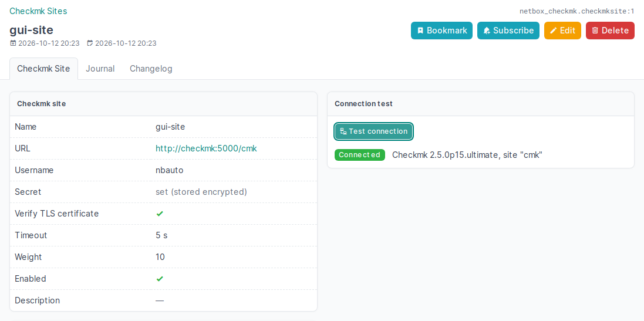This screenshot has width=644, height=321.
Task: Switch to the Journal tab
Action: click(x=100, y=69)
